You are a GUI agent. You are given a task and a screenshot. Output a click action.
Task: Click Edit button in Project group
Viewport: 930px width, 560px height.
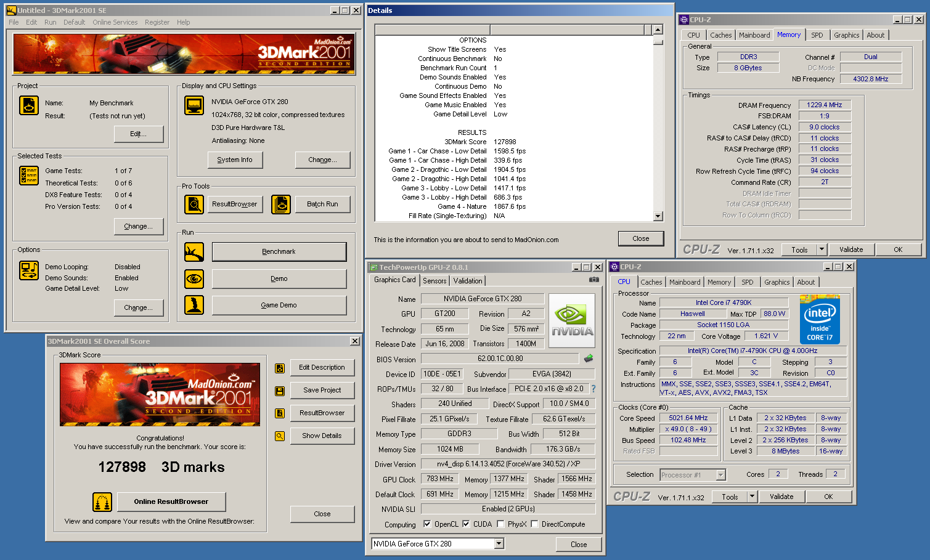(x=139, y=134)
